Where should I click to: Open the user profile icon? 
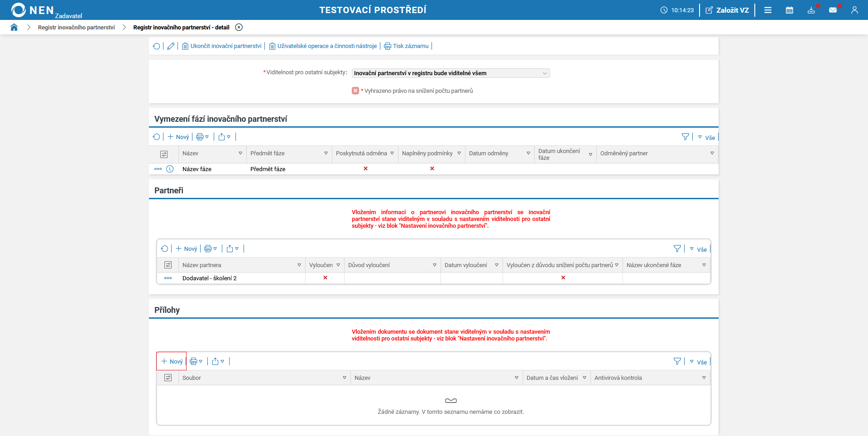pyautogui.click(x=854, y=10)
